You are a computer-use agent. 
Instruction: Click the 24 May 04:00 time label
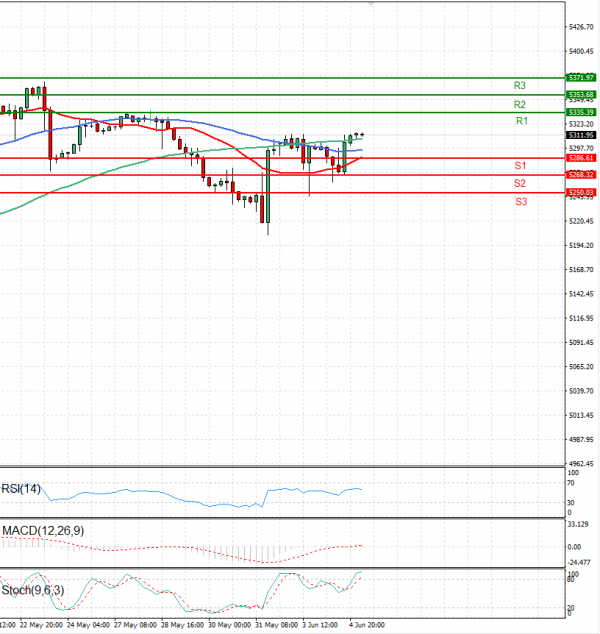coord(88,625)
